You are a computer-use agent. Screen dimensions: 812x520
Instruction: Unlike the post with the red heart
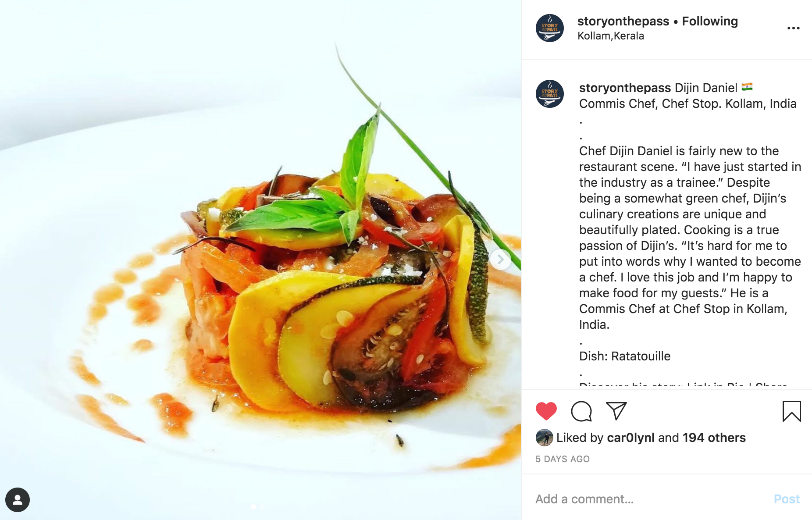tap(546, 411)
